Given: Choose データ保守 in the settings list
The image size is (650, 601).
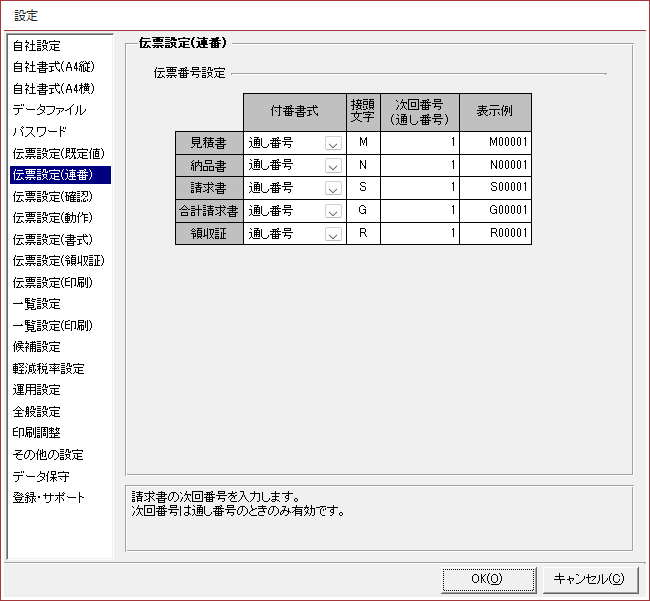Looking at the screenshot, I should click(x=41, y=476).
